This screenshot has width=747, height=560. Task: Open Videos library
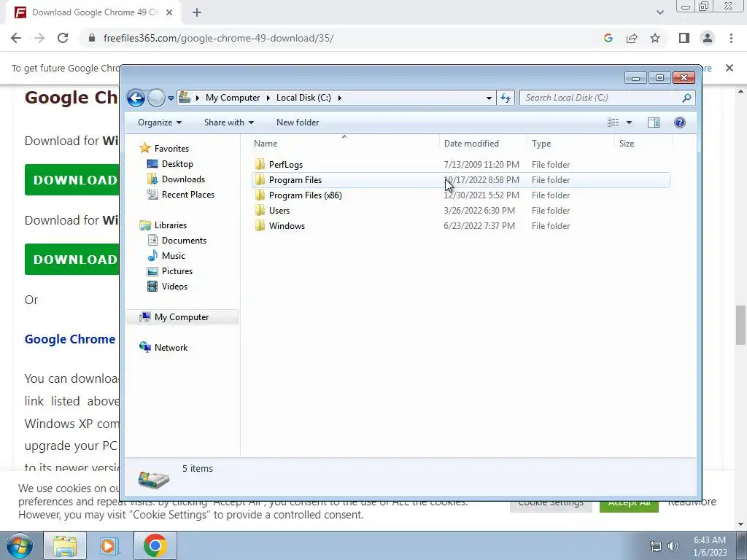[174, 286]
